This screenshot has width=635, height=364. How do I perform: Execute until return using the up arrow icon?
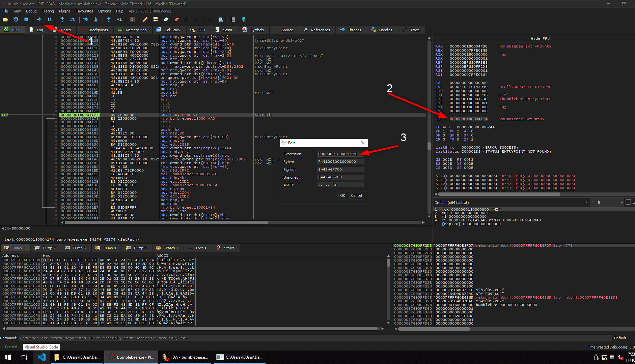pos(109,20)
